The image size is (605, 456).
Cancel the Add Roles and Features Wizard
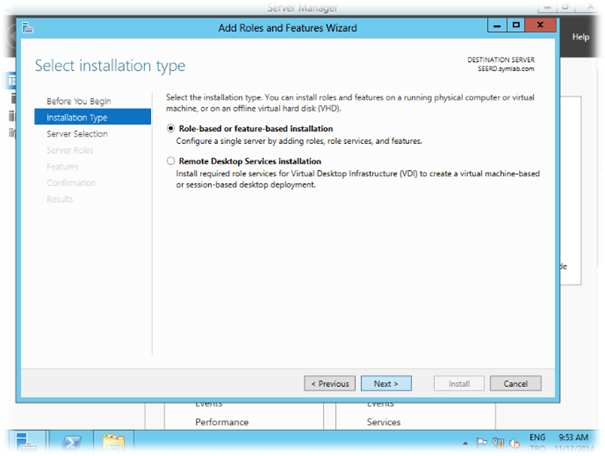pos(515,383)
